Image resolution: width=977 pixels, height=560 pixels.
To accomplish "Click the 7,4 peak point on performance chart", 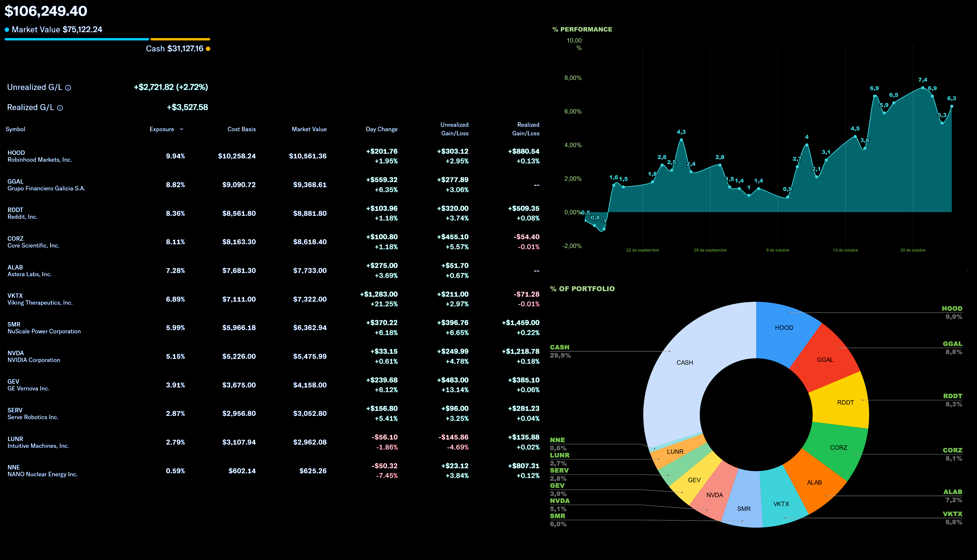I will [922, 88].
